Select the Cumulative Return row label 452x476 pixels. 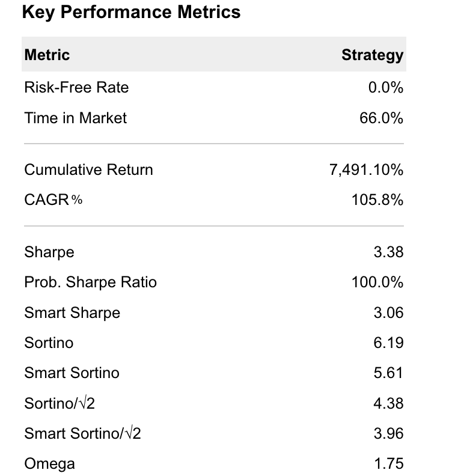point(88,169)
